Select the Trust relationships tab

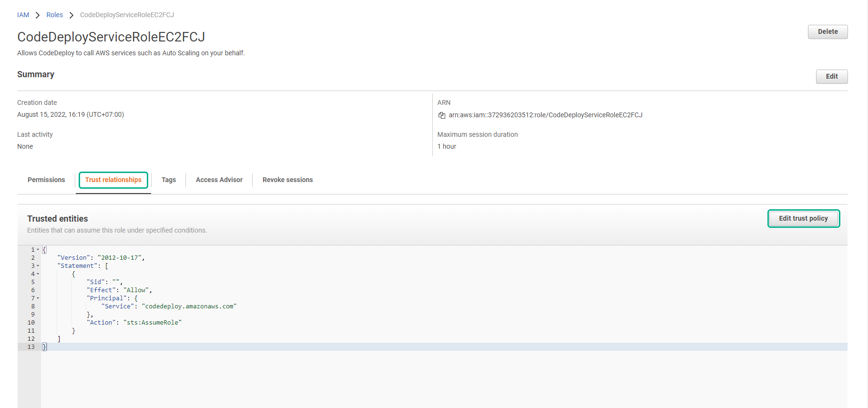pyautogui.click(x=113, y=180)
